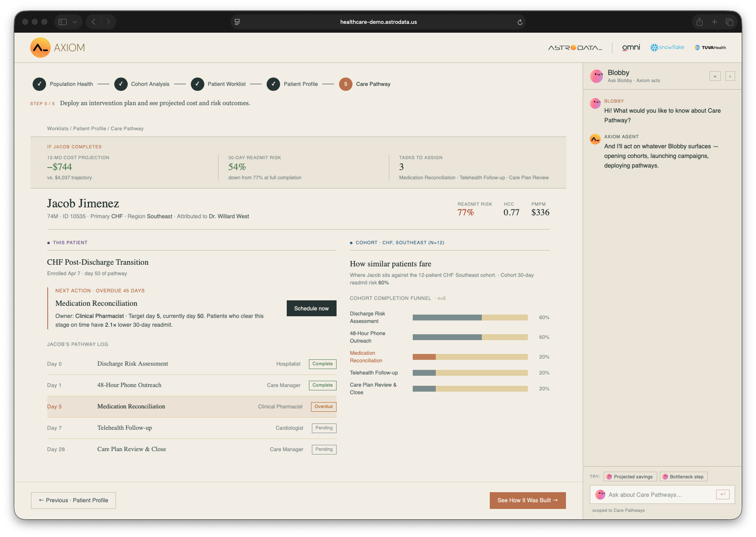This screenshot has height=537, width=756.
Task: Open Safari sidebar toggle icon
Action: tap(63, 22)
